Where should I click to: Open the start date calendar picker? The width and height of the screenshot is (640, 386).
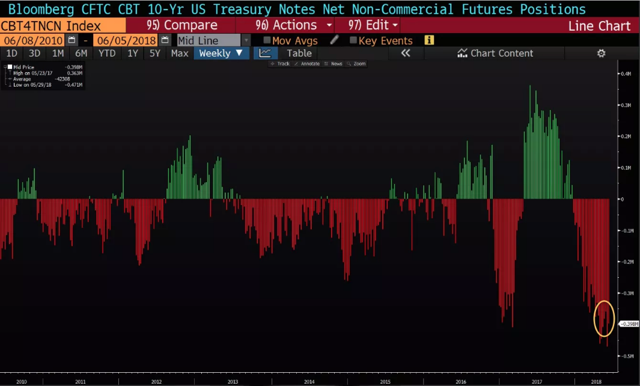[72, 40]
